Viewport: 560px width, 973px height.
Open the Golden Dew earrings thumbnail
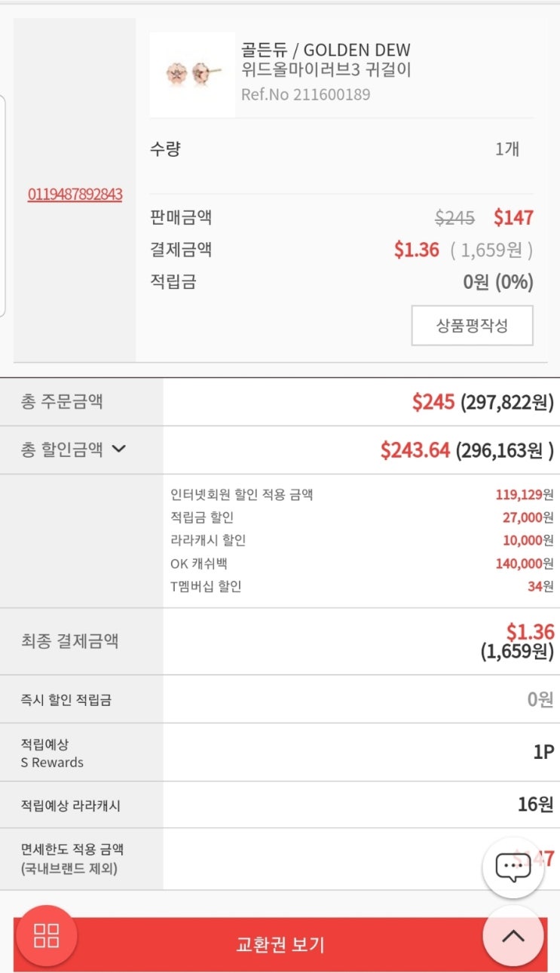(x=192, y=75)
